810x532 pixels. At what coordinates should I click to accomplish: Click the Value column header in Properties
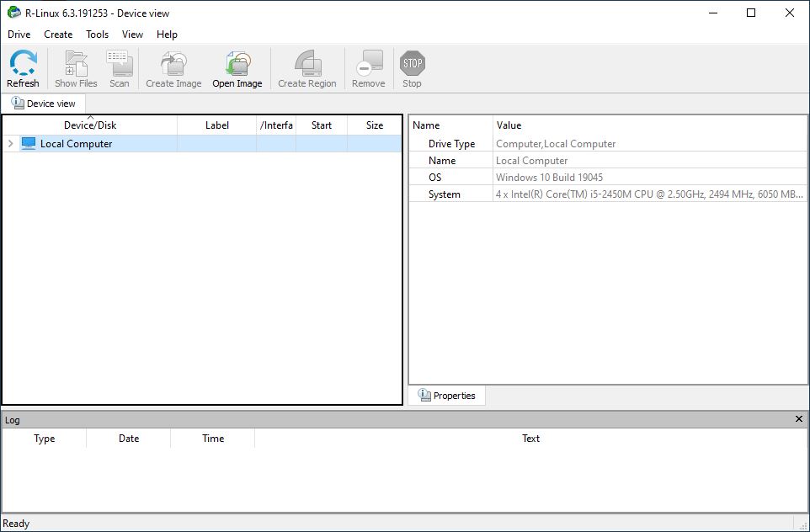point(509,125)
